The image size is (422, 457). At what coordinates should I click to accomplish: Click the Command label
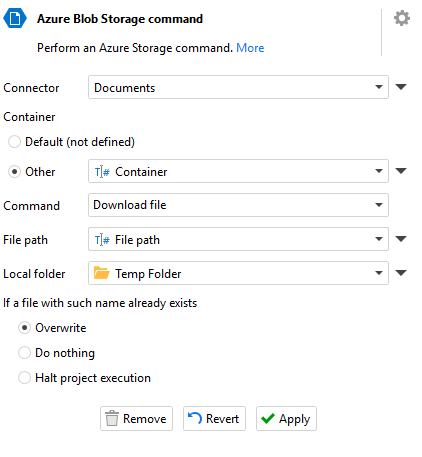[x=31, y=206]
